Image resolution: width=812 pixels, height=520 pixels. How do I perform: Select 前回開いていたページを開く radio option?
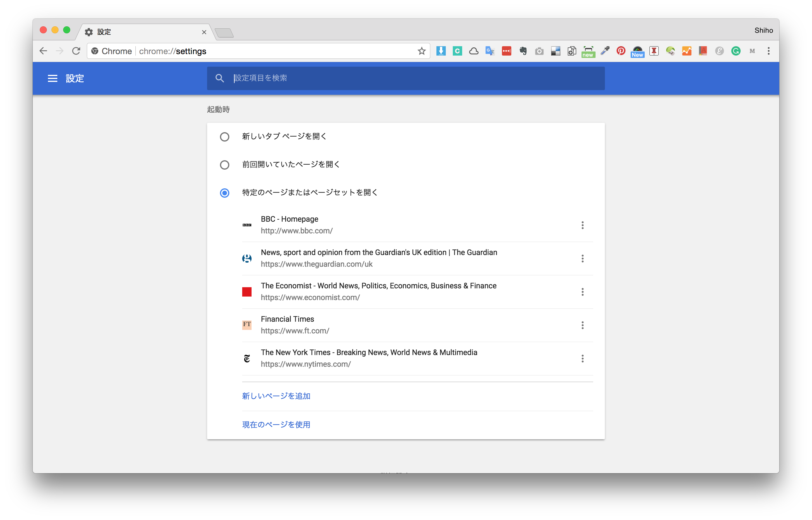(225, 165)
